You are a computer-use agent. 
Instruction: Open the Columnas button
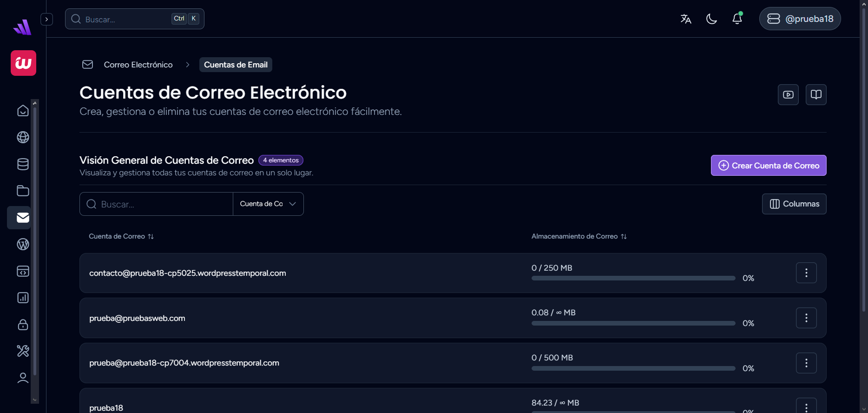click(x=794, y=204)
